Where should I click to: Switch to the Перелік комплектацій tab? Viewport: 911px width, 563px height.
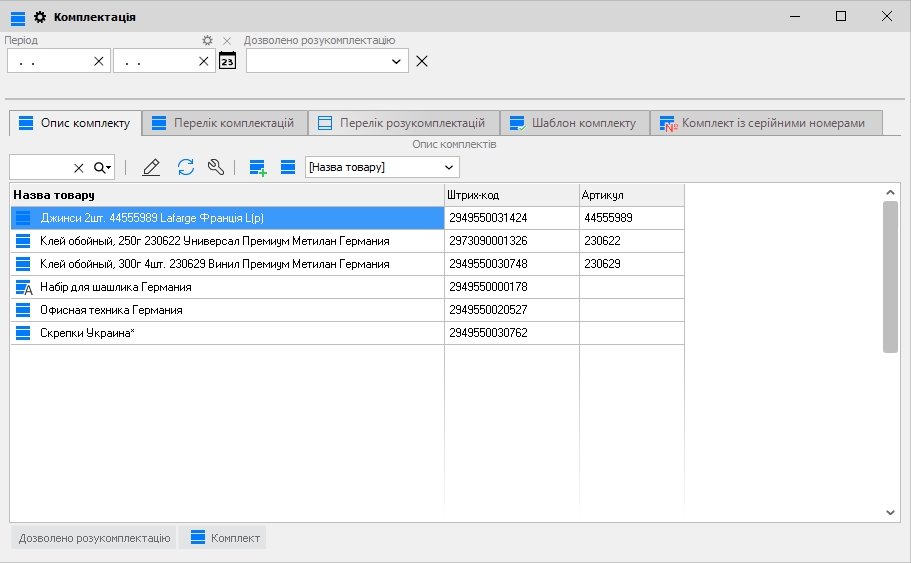(224, 123)
